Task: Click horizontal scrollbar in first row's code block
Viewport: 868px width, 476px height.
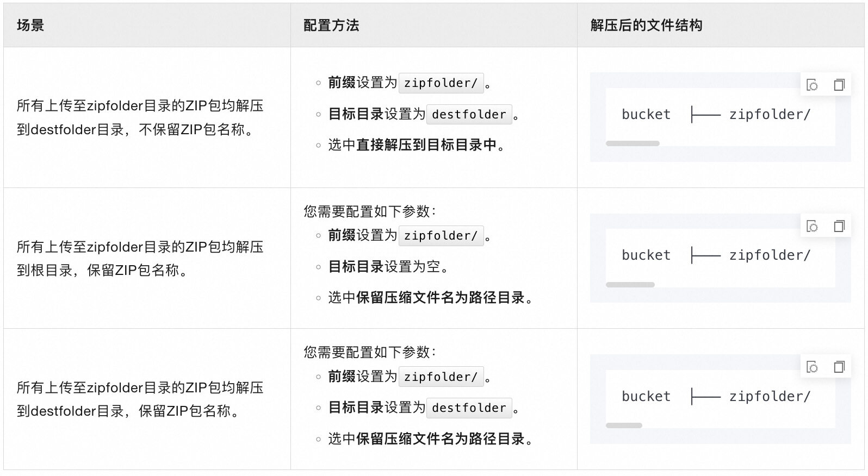Action: (633, 143)
